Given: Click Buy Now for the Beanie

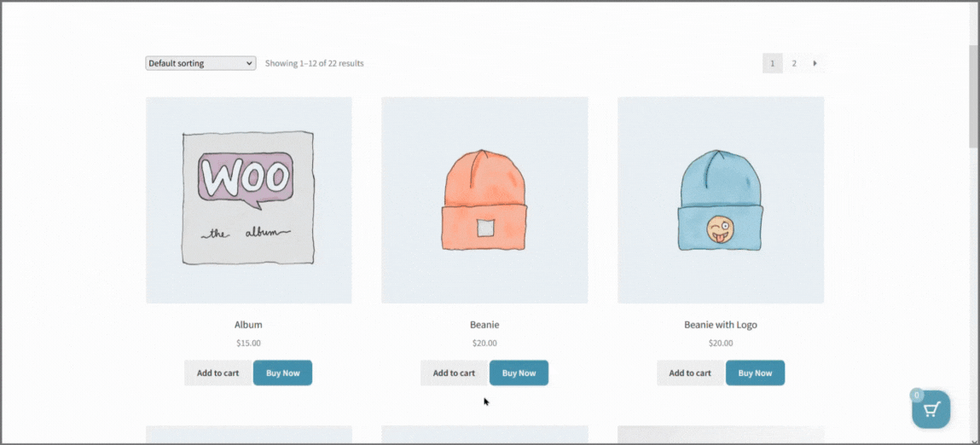Looking at the screenshot, I should click(519, 373).
